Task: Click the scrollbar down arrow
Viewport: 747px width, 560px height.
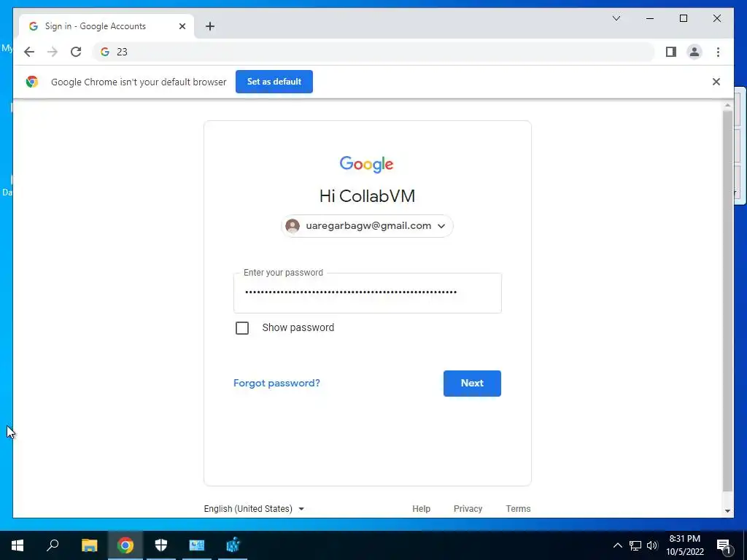Action: pos(727,511)
